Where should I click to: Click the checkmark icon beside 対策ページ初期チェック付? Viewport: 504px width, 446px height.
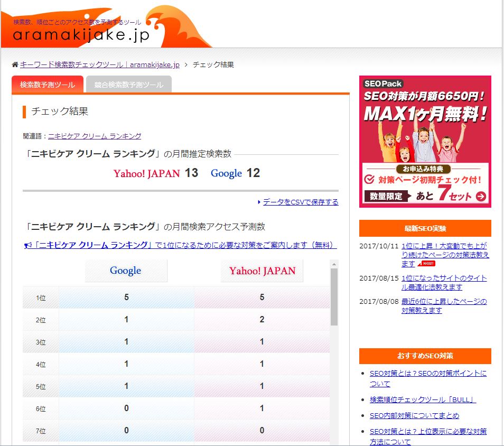[369, 180]
